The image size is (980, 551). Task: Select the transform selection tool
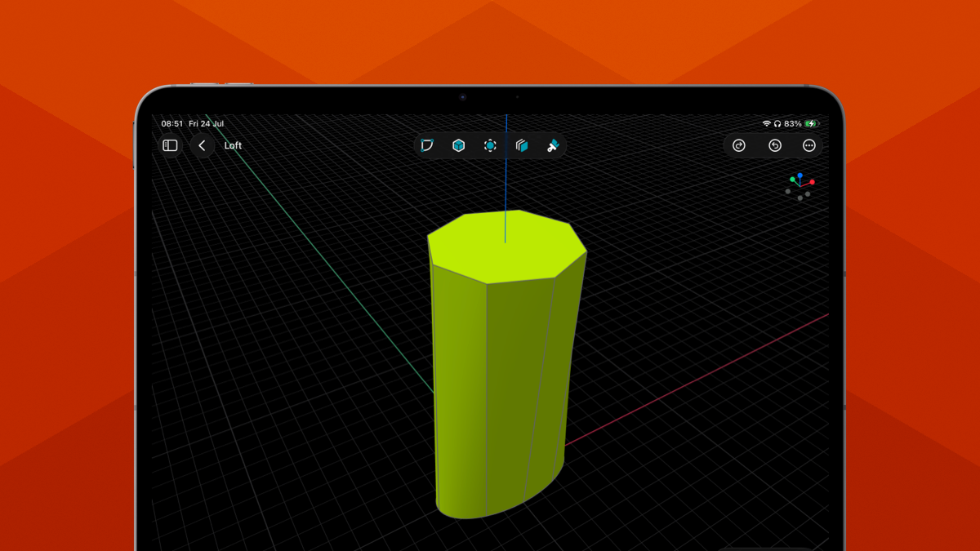tap(490, 145)
